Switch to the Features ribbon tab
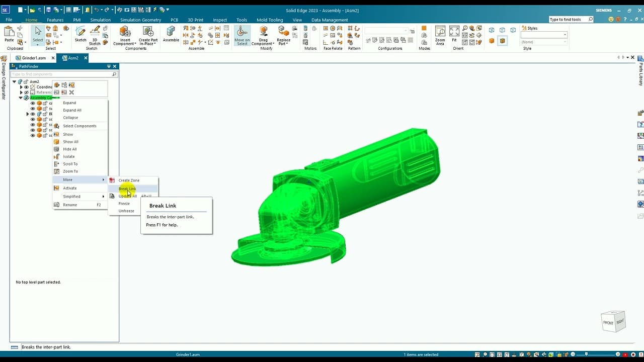The height and width of the screenshot is (362, 644). pos(55,20)
